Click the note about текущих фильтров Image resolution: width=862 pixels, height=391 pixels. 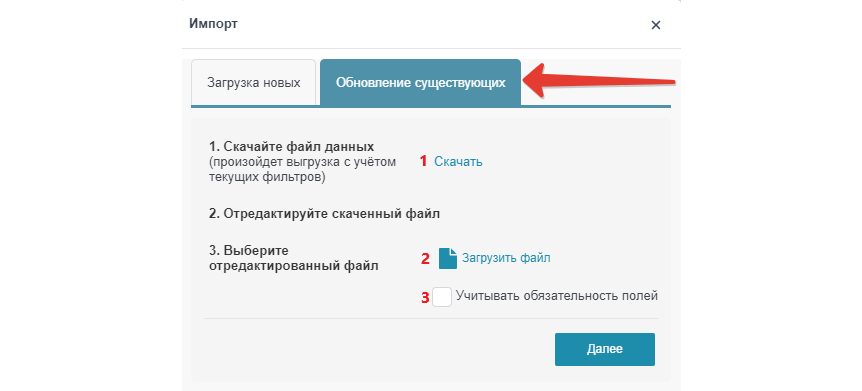302,169
